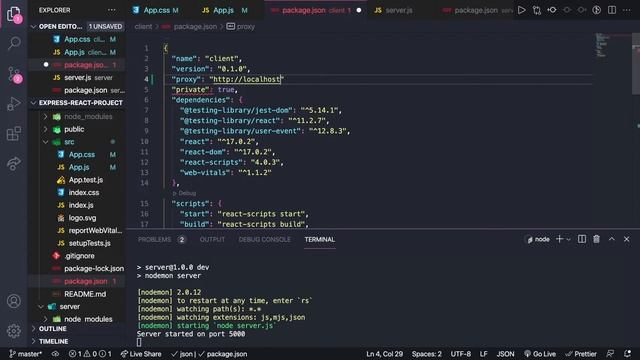Open terminal launch profile dropdown arrow
Viewport: 640px width, 360px height.
(569, 240)
